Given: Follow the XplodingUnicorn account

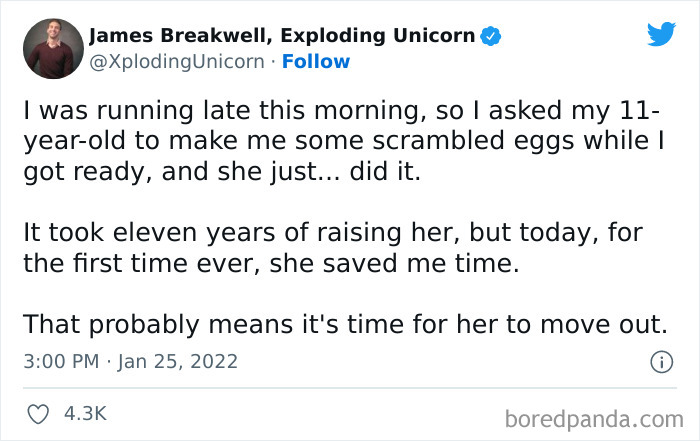Looking at the screenshot, I should [x=316, y=62].
